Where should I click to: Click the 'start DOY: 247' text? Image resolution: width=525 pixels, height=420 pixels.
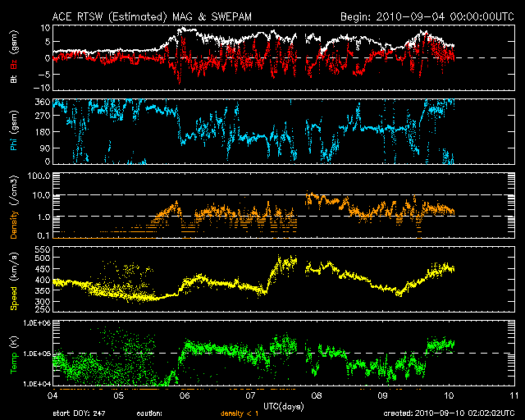pyautogui.click(x=79, y=413)
